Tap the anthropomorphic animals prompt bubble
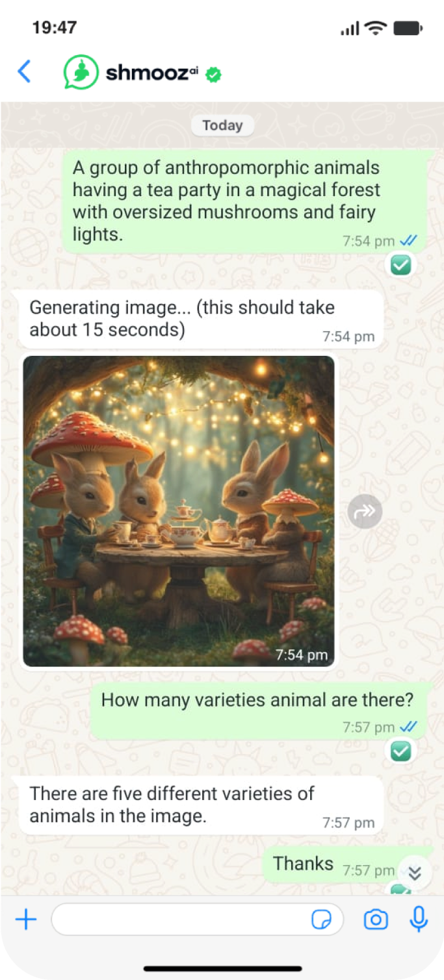This screenshot has width=444, height=980. [247, 201]
